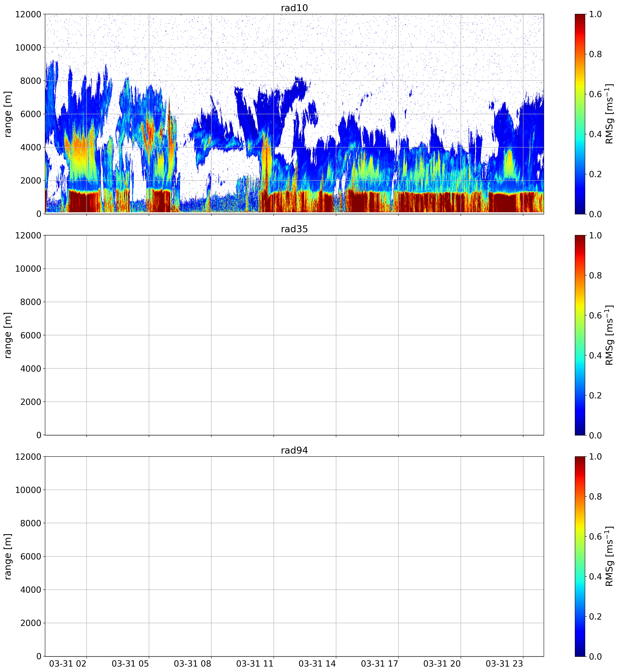Click the RMSg colorbar label of rad94
The height and width of the screenshot is (672, 619).
tap(610, 556)
